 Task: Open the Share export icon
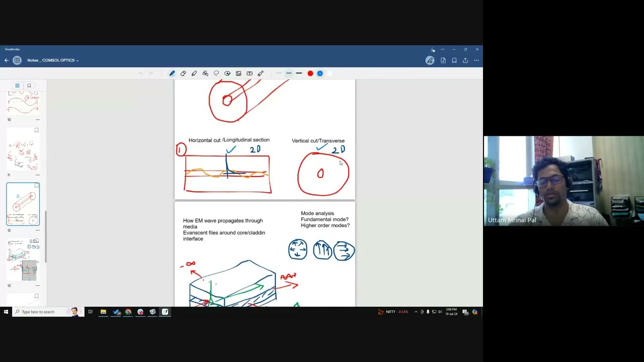[465, 60]
